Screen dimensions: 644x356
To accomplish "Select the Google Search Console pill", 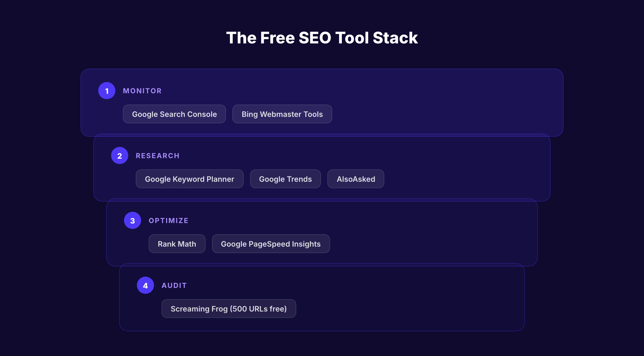I will 174,114.
